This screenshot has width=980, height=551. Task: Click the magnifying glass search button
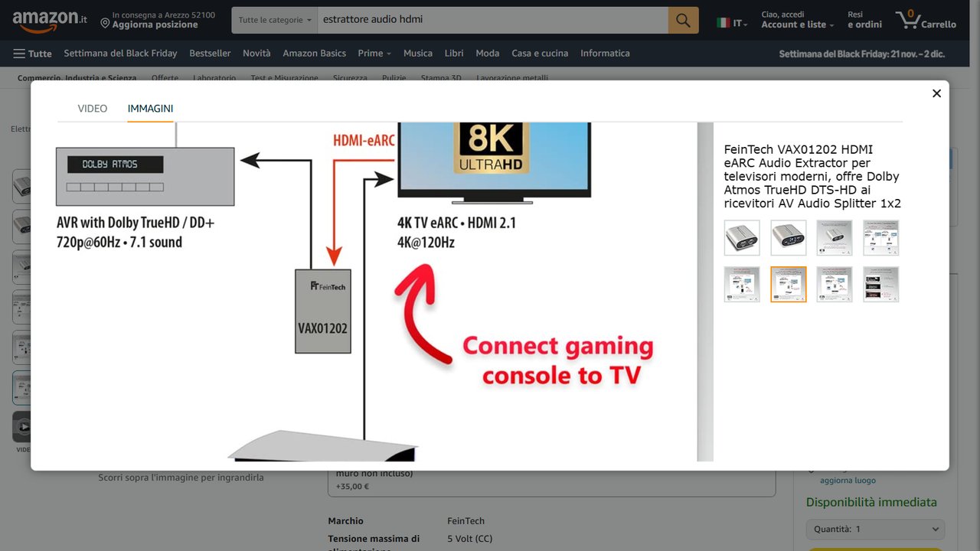point(683,20)
